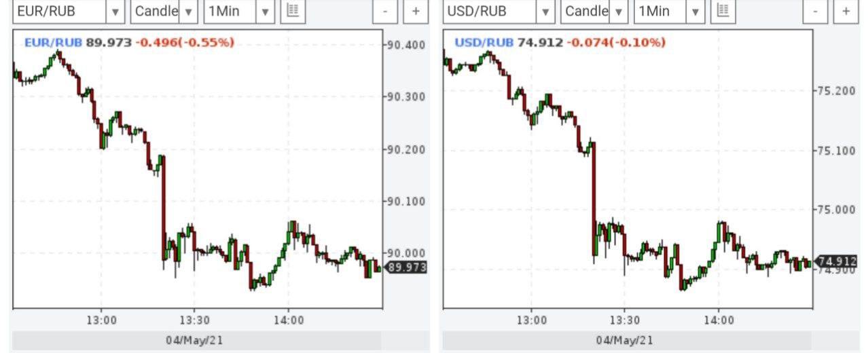This screenshot has width=868, height=353.
Task: Expand the USD/RUB currency pair dropdown
Action: click(545, 12)
